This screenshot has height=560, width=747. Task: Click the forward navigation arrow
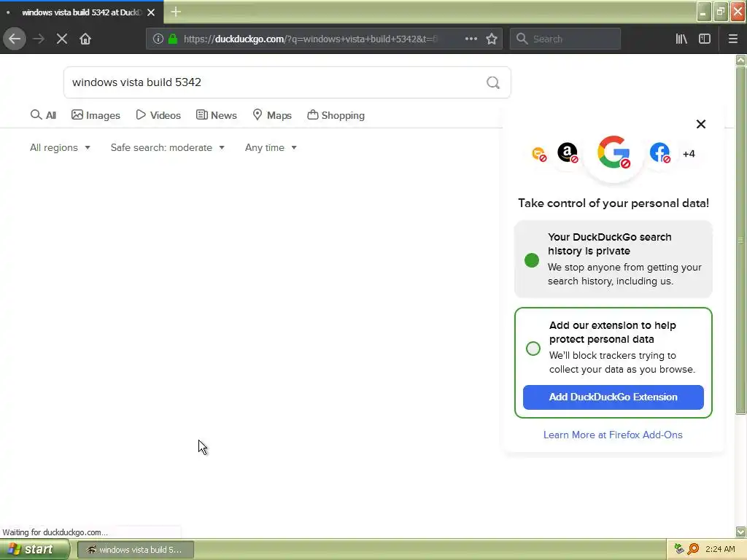(x=39, y=39)
